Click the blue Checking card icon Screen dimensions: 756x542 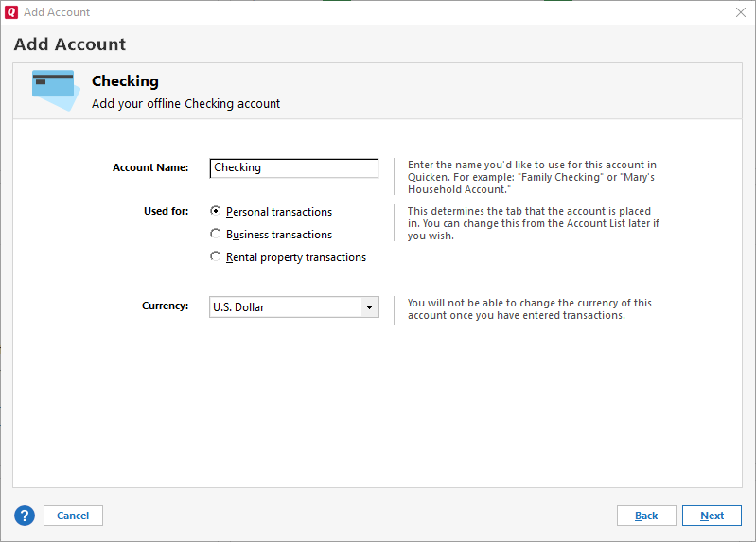[53, 89]
